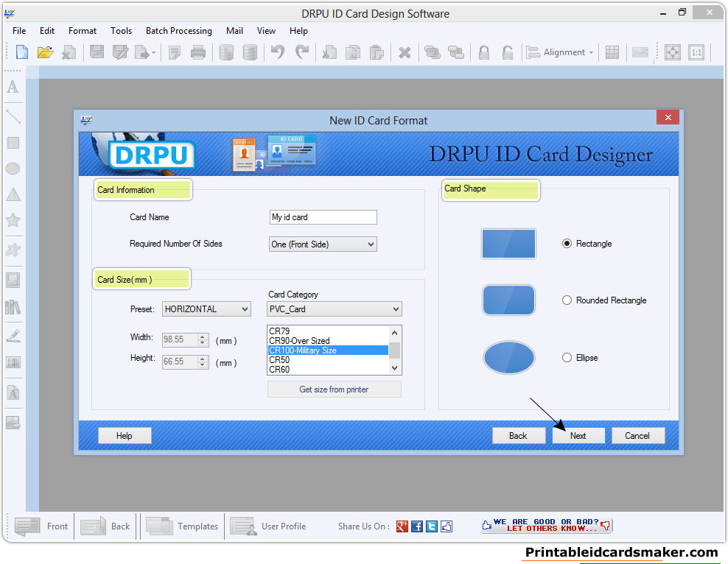This screenshot has height=564, width=728.
Task: Click the Cut scissors icon
Action: click(329, 52)
